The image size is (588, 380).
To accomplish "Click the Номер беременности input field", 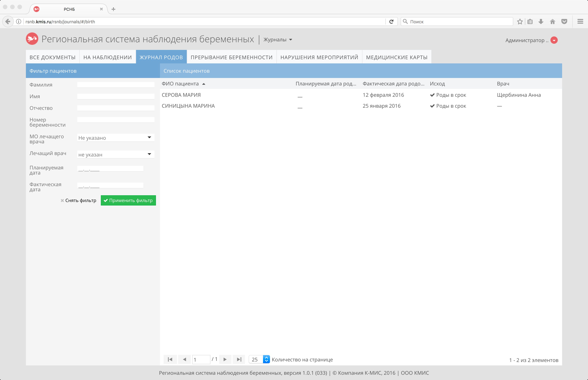I will pyautogui.click(x=116, y=120).
